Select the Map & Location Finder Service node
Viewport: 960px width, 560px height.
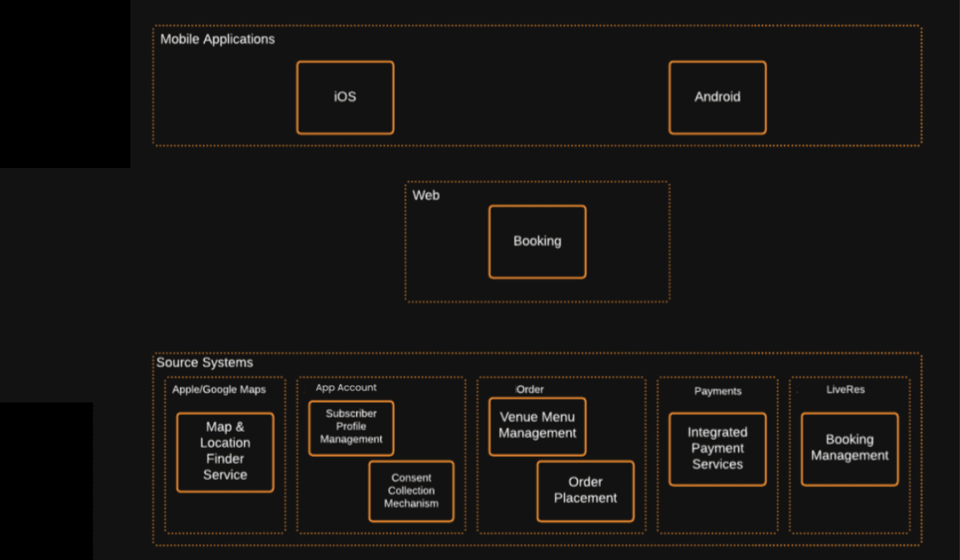[225, 451]
